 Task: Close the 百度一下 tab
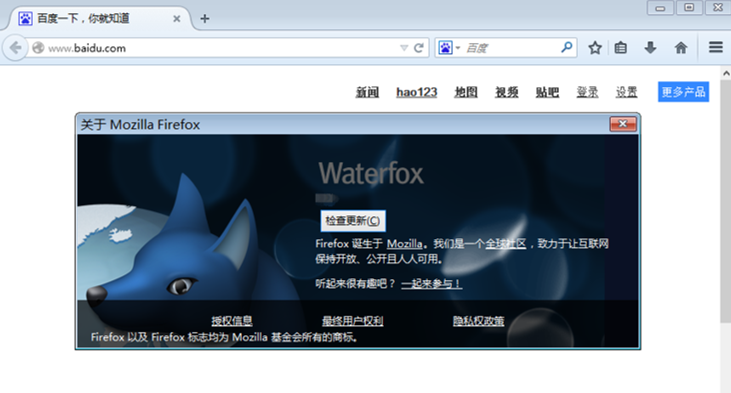pos(177,19)
